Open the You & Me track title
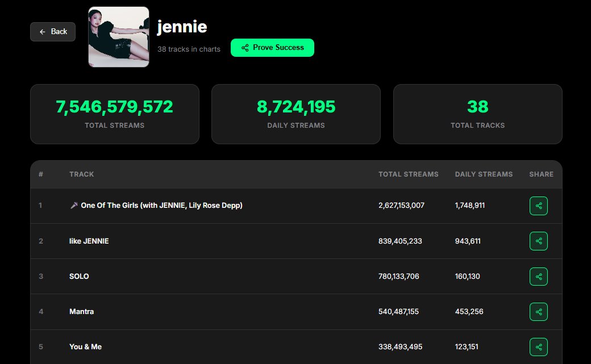 (x=86, y=346)
